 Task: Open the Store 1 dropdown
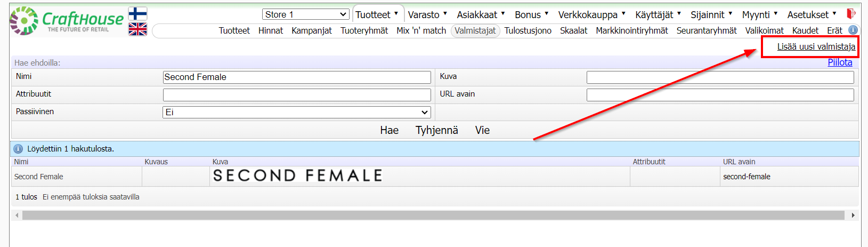point(305,14)
